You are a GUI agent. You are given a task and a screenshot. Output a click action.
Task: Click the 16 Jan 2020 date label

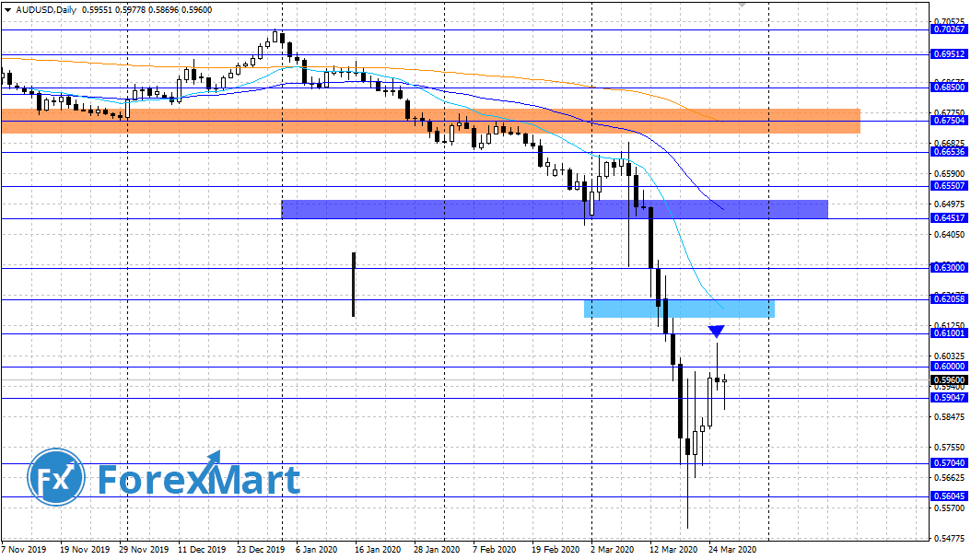tap(376, 550)
